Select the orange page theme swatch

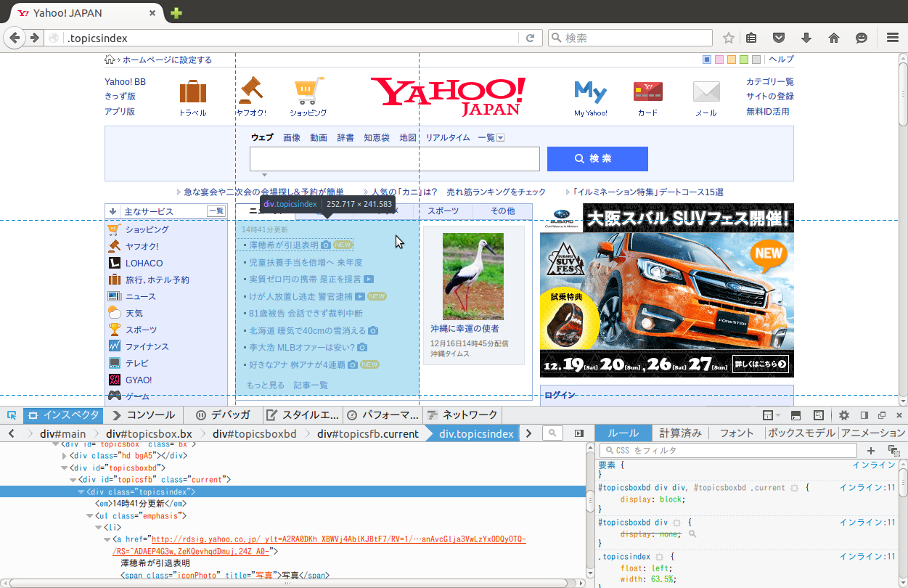pyautogui.click(x=732, y=60)
